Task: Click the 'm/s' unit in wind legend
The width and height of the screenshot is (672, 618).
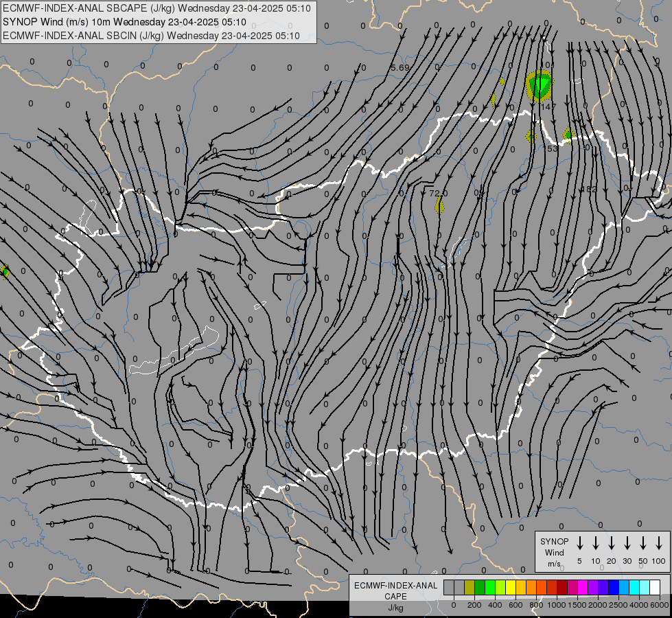Action: (554, 564)
